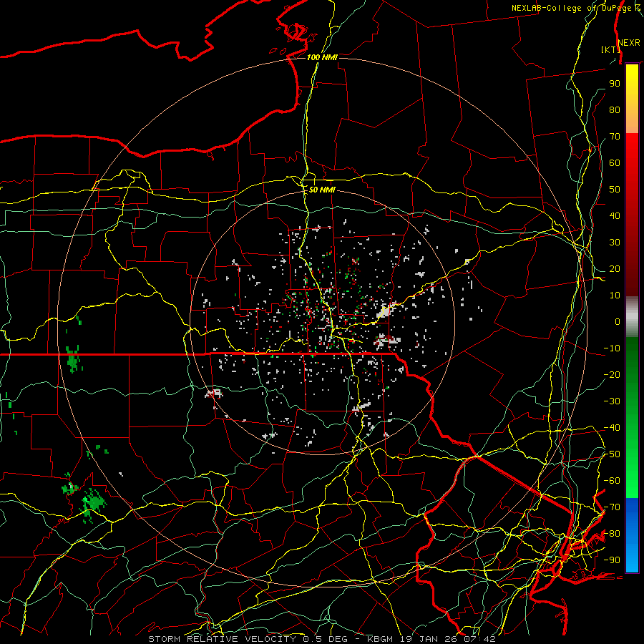
Task: Click the "-60" value on the scale
Action: [x=612, y=481]
